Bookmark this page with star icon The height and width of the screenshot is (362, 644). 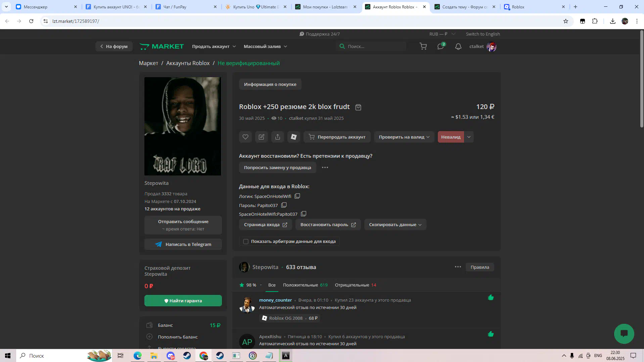pyautogui.click(x=566, y=21)
